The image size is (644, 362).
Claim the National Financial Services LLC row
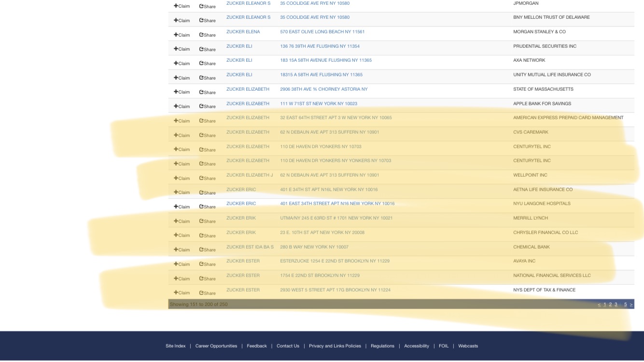point(182,278)
